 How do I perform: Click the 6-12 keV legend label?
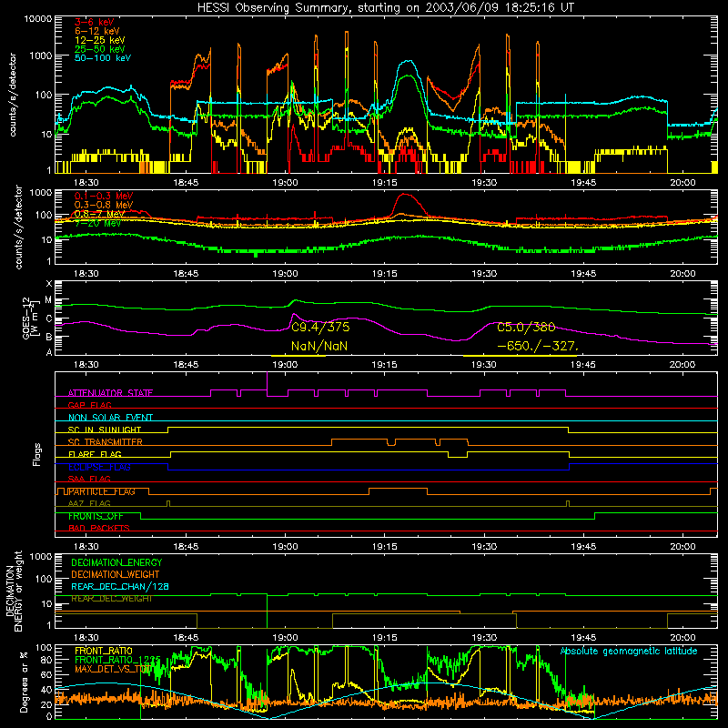pos(97,31)
